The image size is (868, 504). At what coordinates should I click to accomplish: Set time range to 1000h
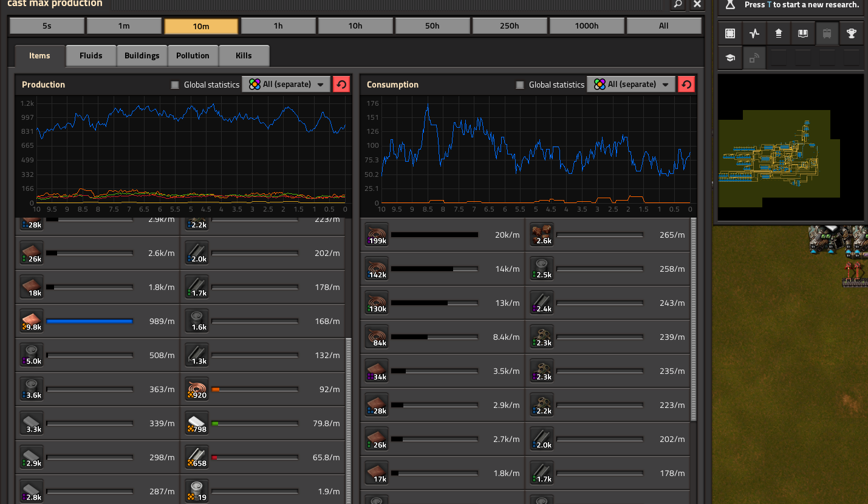point(587,26)
